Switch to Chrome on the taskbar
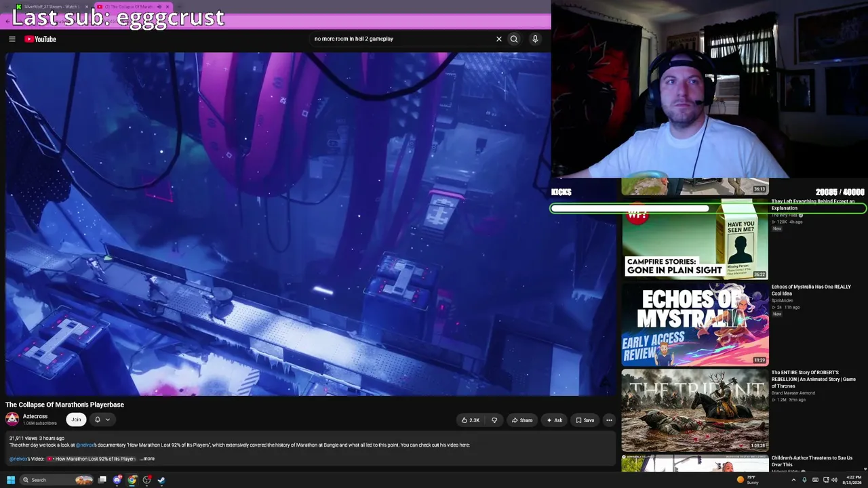 [x=132, y=480]
